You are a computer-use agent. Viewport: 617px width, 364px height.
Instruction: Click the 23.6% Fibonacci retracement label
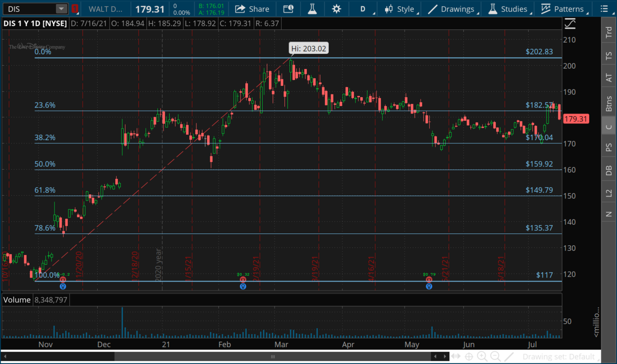click(x=45, y=105)
